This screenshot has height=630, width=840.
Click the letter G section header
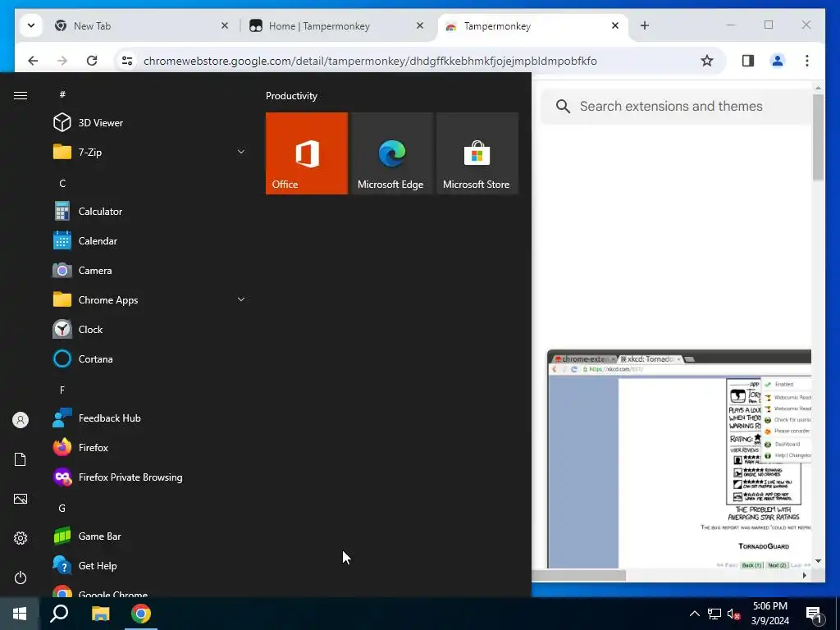tap(62, 508)
